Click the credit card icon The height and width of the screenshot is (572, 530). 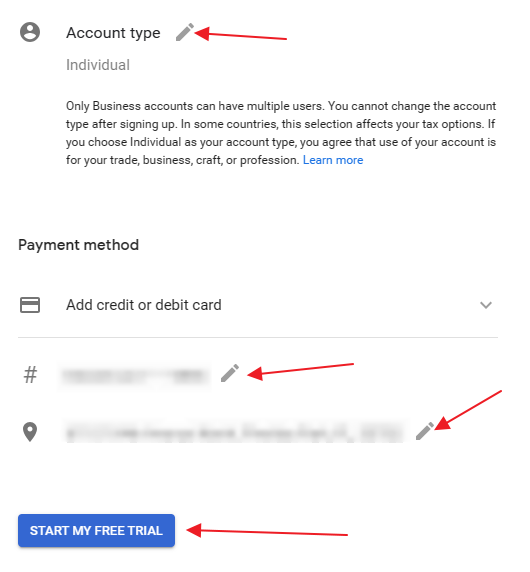[30, 305]
